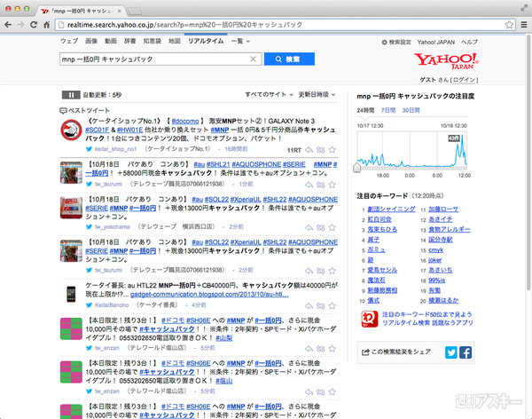
Task: Reload the page with the refresh icon
Action: point(34,25)
